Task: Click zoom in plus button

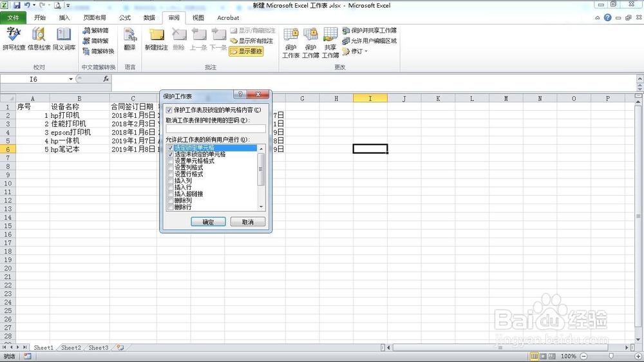Action: click(638, 356)
